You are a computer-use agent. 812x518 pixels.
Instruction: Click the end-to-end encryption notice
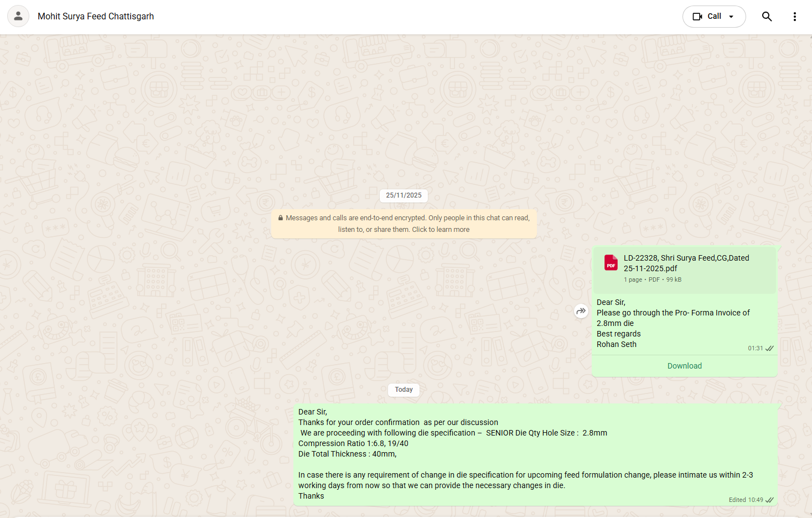[404, 224]
